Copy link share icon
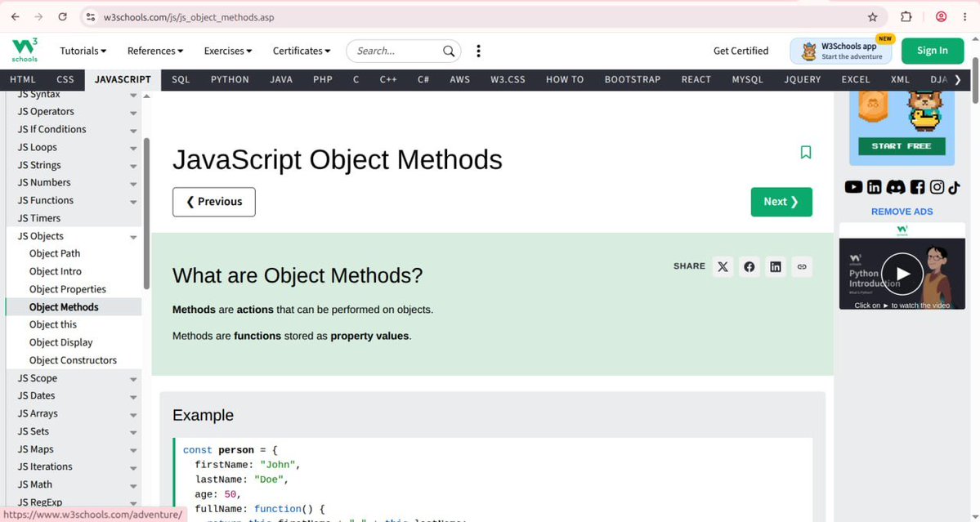Screen dimensions: 980x522 tap(802, 267)
